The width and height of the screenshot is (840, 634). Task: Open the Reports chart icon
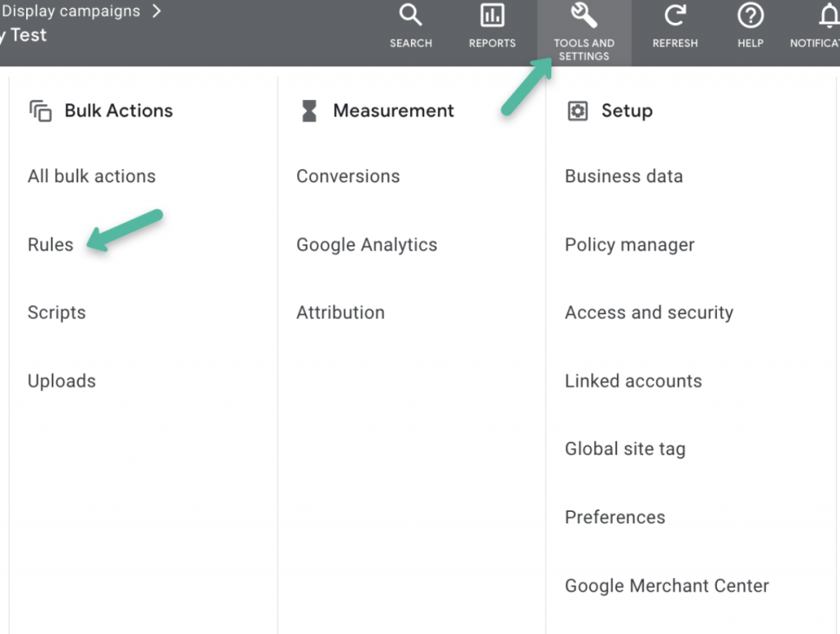click(x=492, y=16)
